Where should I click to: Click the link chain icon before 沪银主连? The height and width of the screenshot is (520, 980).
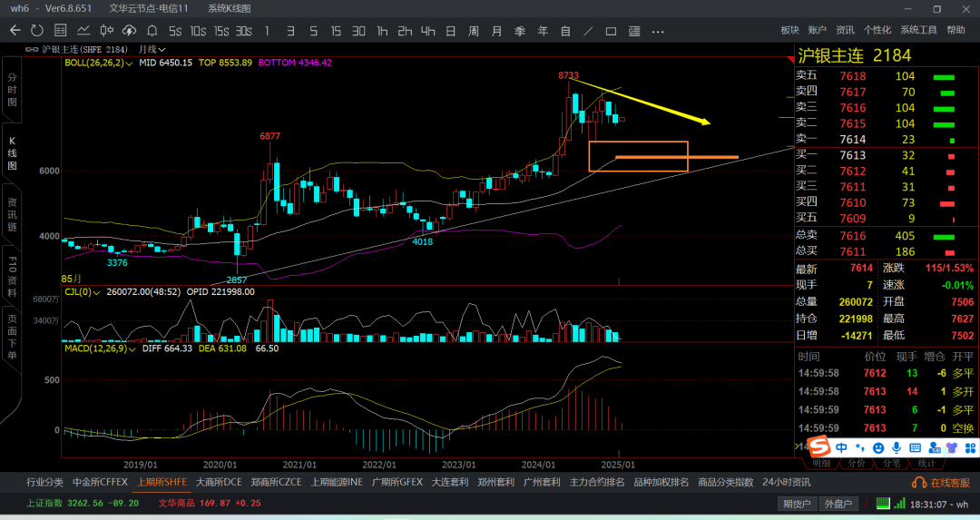pyautogui.click(x=32, y=49)
